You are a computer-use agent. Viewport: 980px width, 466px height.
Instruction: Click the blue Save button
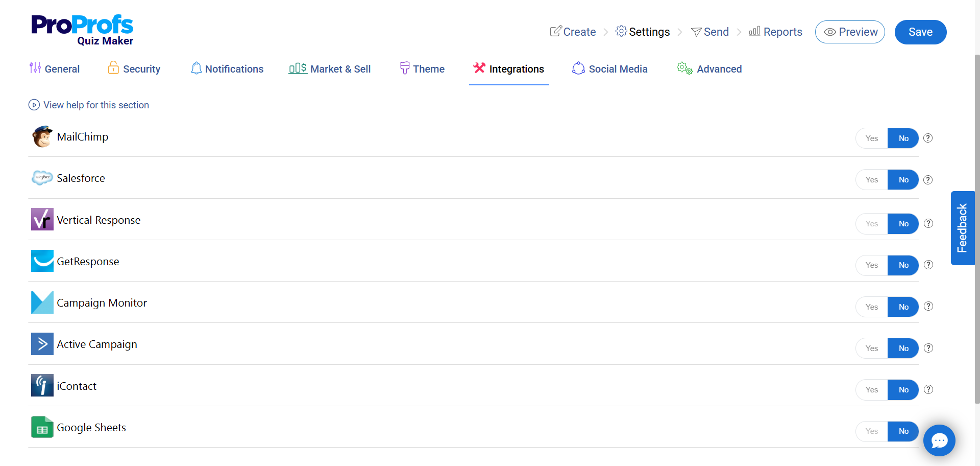[x=920, y=32]
